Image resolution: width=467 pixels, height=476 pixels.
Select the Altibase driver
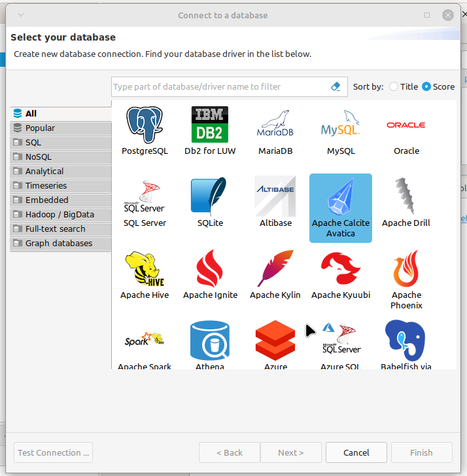(275, 202)
